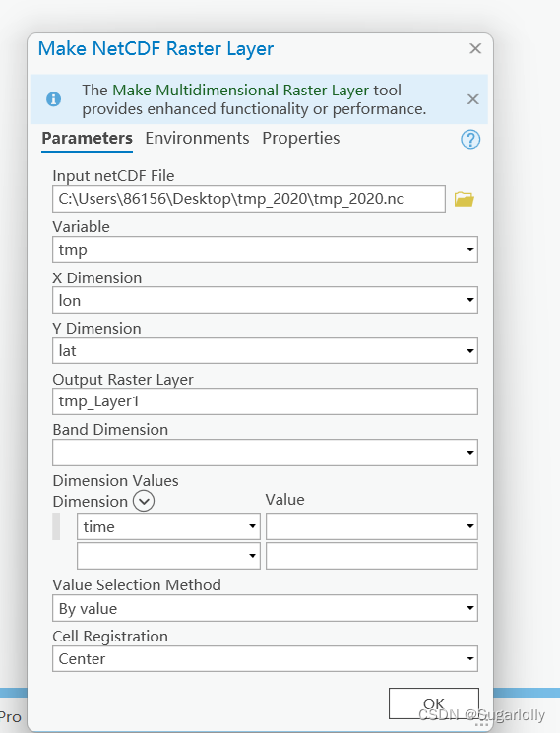
Task: Click the Output Raster Layer text field
Action: [265, 401]
